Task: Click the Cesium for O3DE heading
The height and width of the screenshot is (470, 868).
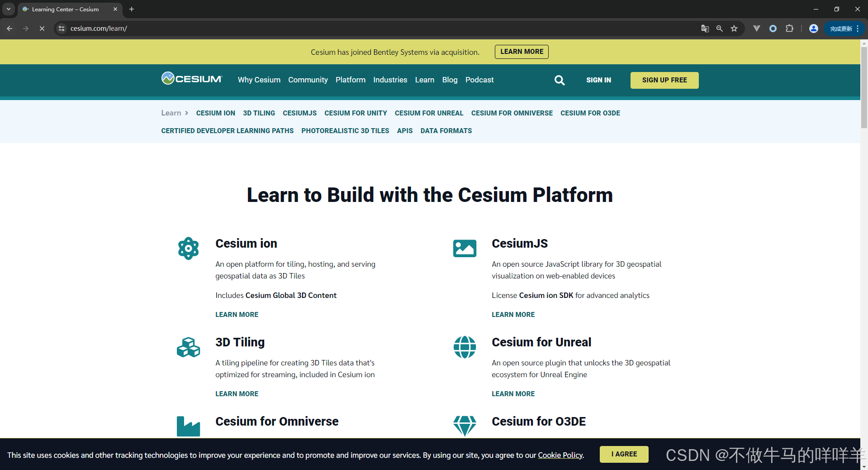Action: 539,422
